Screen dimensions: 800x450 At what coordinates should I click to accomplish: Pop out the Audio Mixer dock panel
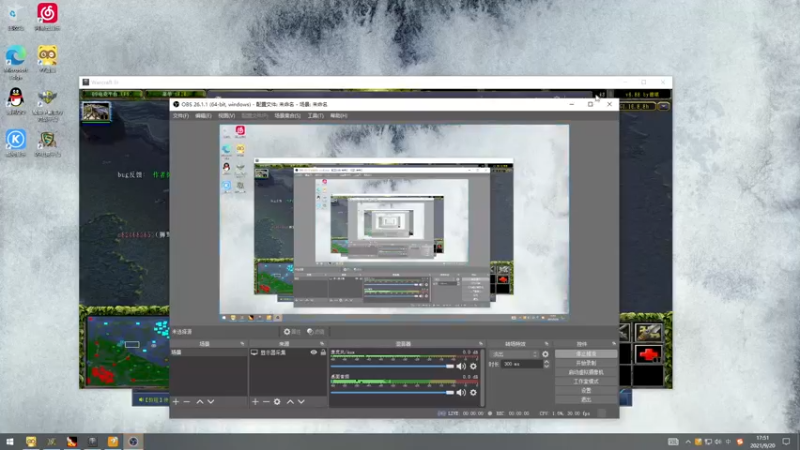pyautogui.click(x=481, y=344)
